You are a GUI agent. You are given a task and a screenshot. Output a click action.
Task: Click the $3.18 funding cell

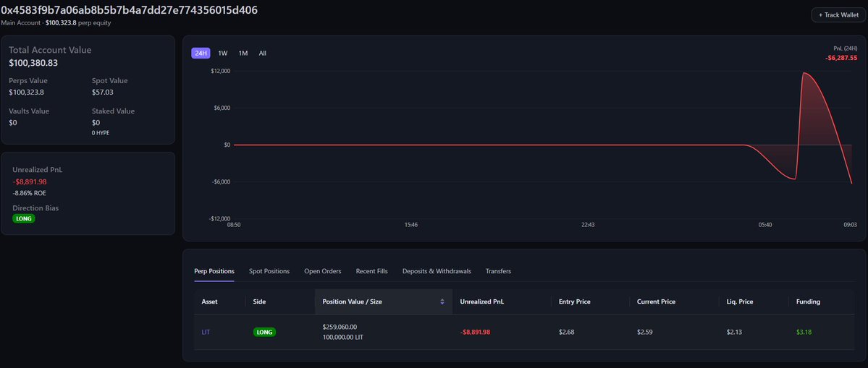pos(804,332)
